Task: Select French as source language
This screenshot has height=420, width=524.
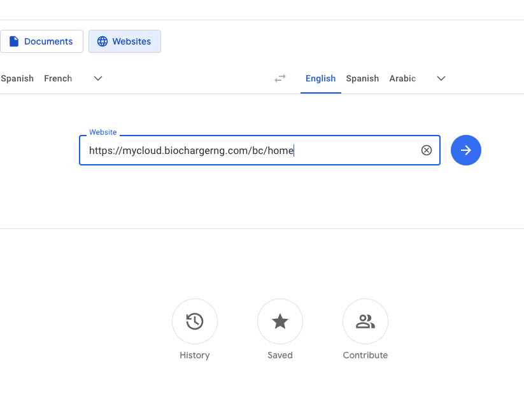Action: coord(58,79)
